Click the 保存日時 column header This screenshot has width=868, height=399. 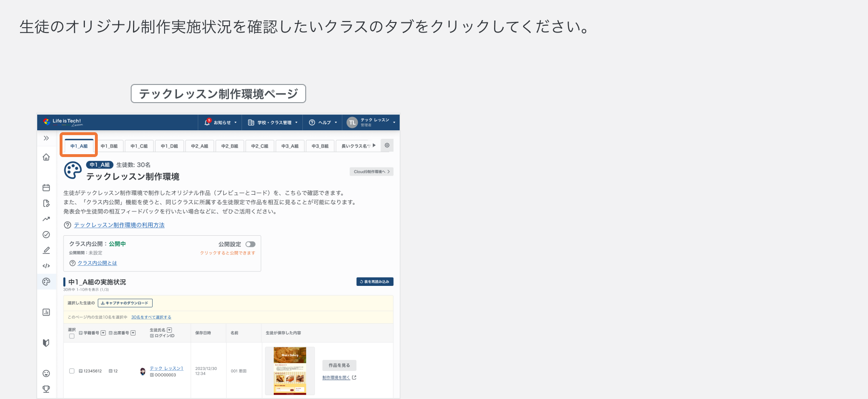(x=203, y=333)
